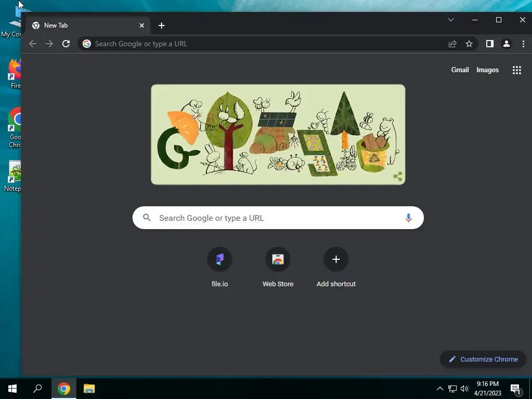Open the volume tray icon
This screenshot has height=399, width=532.
click(x=464, y=389)
